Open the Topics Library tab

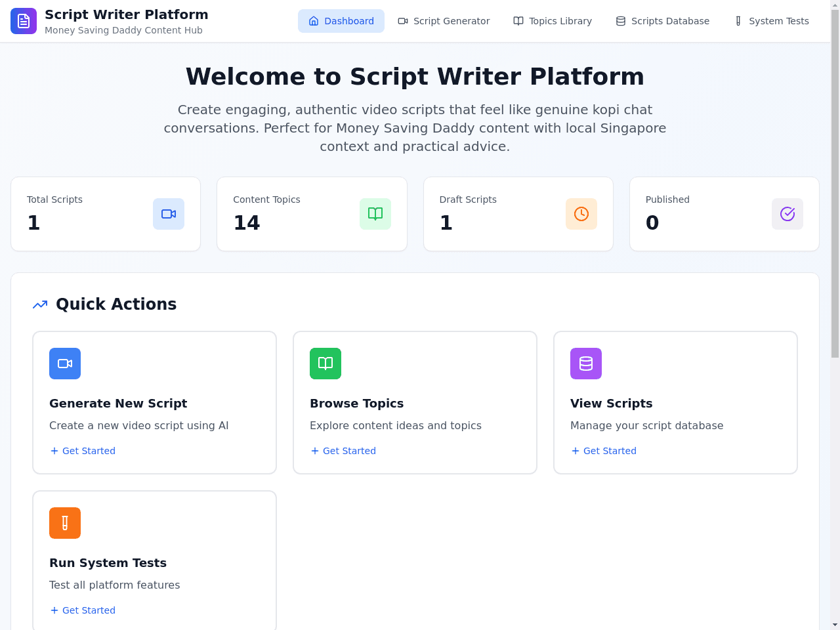[x=553, y=21]
